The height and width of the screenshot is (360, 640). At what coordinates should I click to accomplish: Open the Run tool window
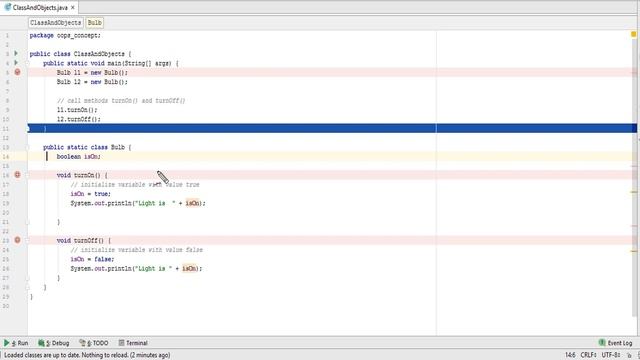(x=16, y=343)
